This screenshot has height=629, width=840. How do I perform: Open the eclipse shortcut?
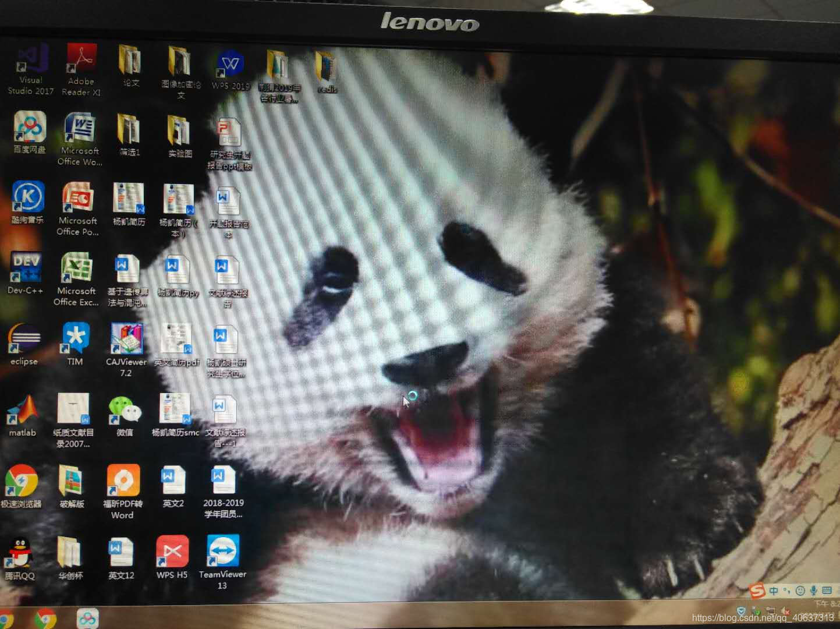(x=24, y=344)
